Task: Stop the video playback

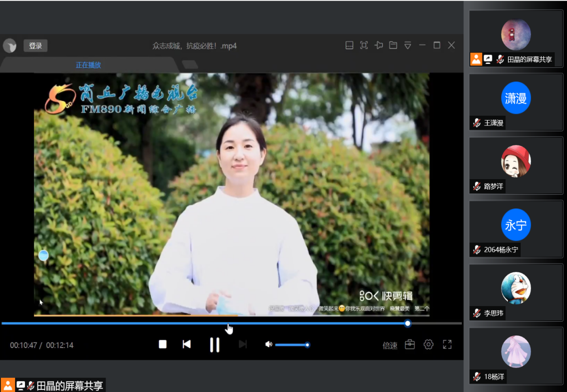Action: coord(163,345)
